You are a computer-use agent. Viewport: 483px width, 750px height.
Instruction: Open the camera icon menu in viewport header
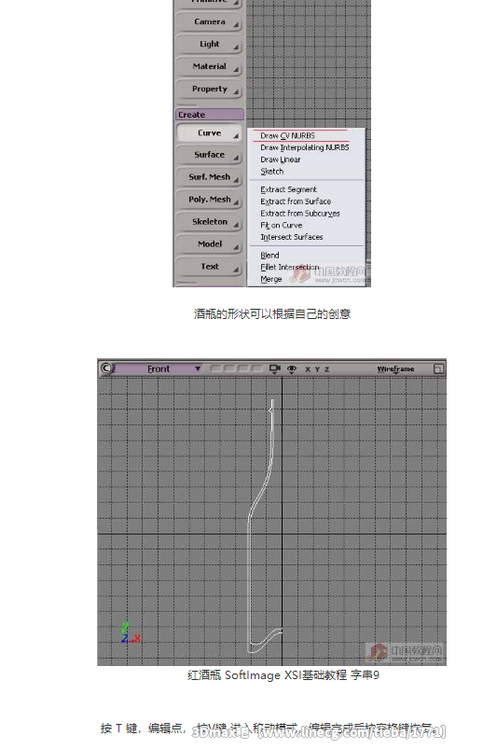pos(274,369)
